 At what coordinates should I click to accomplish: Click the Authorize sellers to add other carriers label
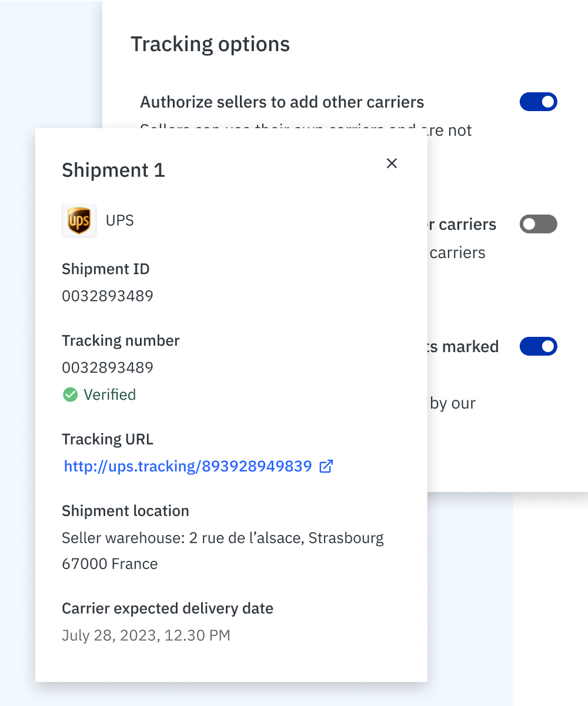(282, 102)
